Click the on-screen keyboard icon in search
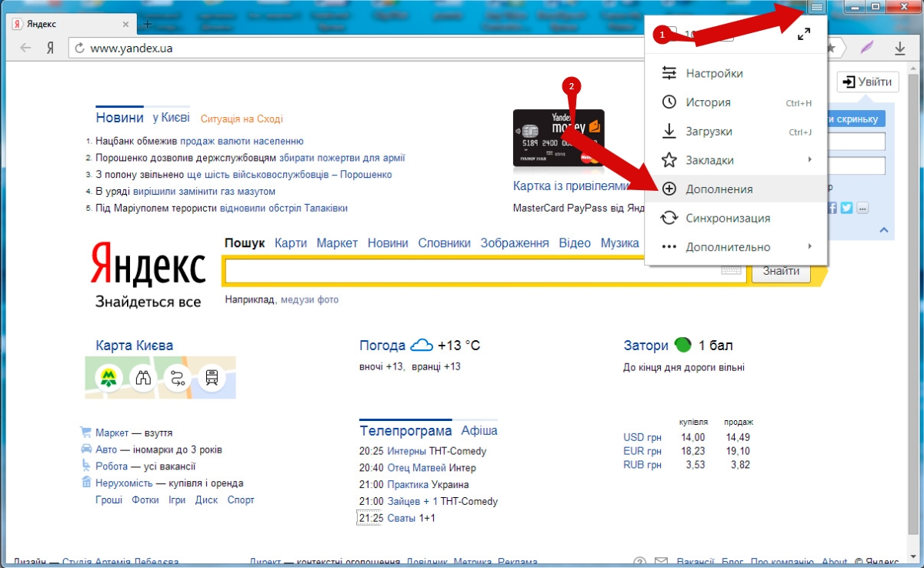The height and width of the screenshot is (568, 924). 731,271
